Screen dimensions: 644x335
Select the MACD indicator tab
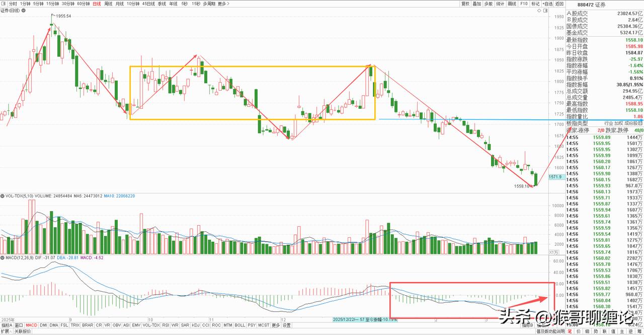click(x=32, y=325)
